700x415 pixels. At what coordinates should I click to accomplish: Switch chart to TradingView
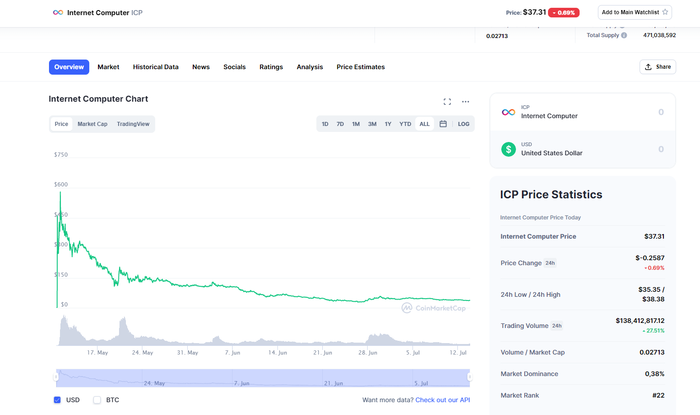pyautogui.click(x=133, y=124)
